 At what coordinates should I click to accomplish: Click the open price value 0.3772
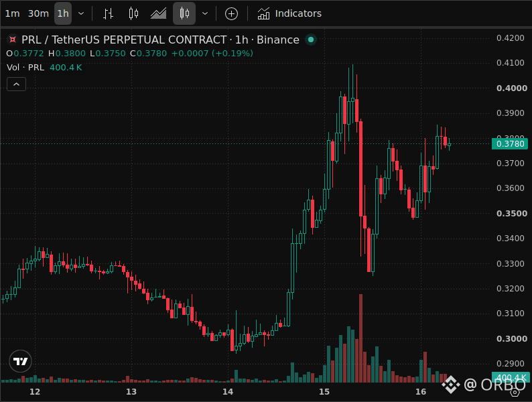29,54
